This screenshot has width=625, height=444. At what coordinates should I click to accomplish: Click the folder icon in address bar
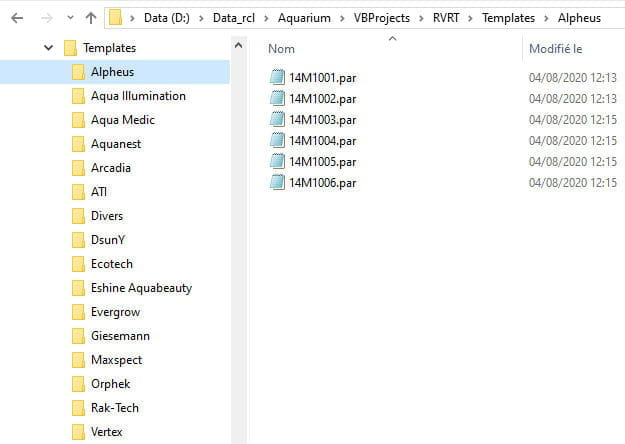pyautogui.click(x=115, y=18)
